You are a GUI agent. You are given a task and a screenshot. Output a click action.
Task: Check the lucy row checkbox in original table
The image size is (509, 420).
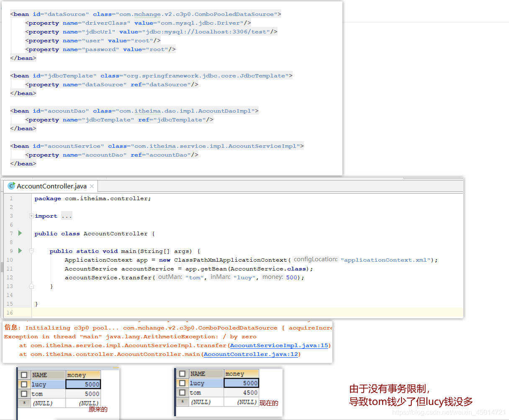tap(24, 384)
